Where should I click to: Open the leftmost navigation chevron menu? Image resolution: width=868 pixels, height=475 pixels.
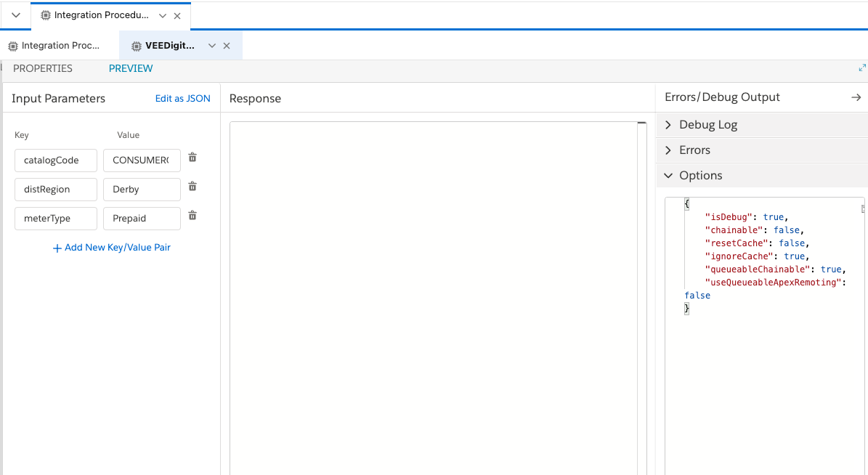coord(16,15)
